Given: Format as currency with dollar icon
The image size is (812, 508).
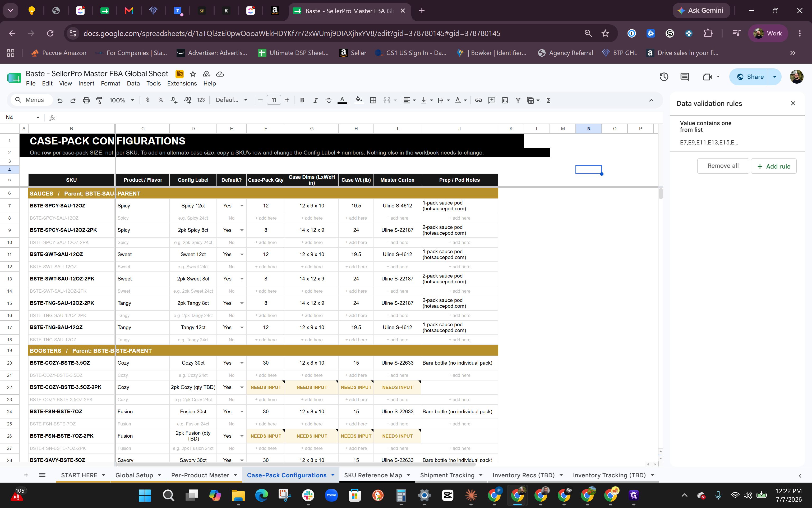Looking at the screenshot, I should [148, 100].
